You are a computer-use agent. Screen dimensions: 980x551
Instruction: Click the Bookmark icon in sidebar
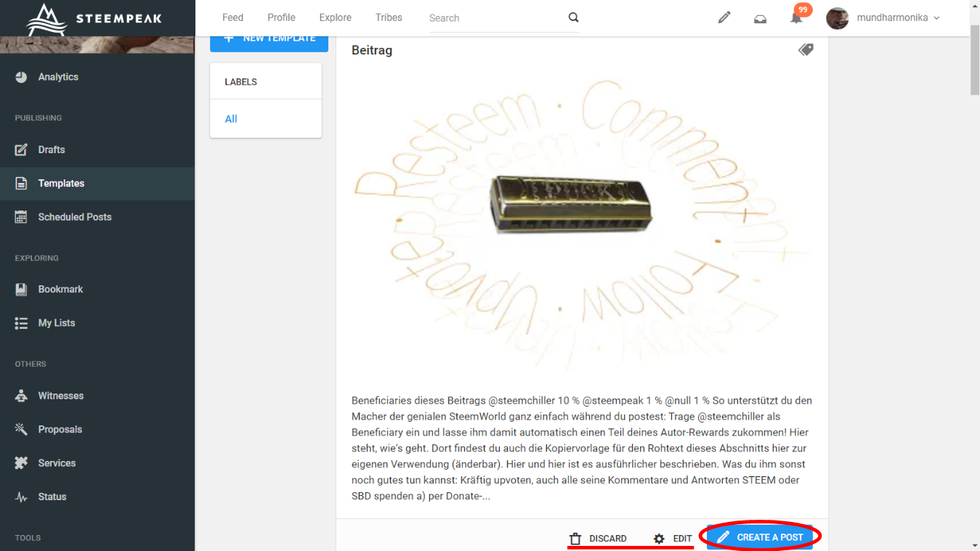click(x=21, y=289)
